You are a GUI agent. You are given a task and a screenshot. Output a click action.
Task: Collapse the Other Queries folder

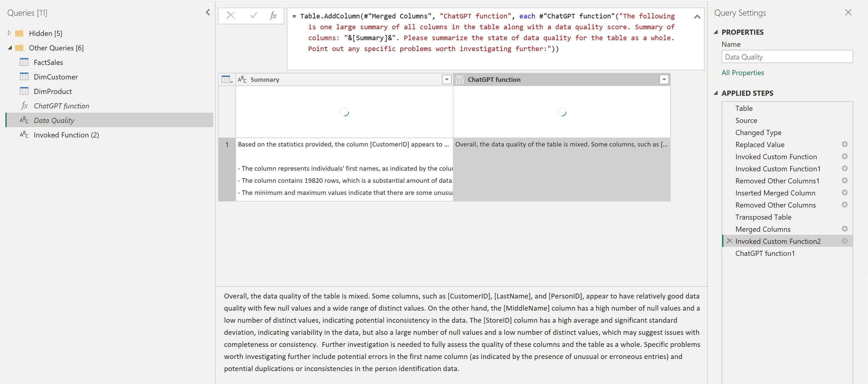coord(10,48)
